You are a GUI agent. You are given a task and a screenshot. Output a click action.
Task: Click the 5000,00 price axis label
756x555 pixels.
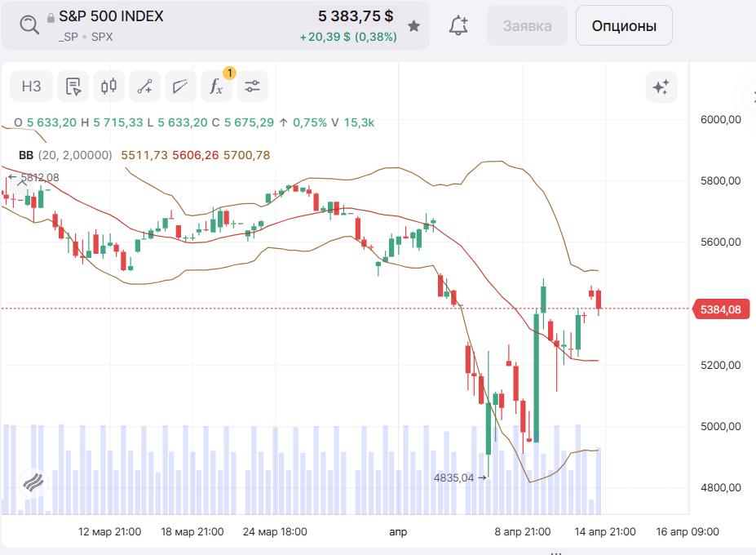pyautogui.click(x=721, y=427)
